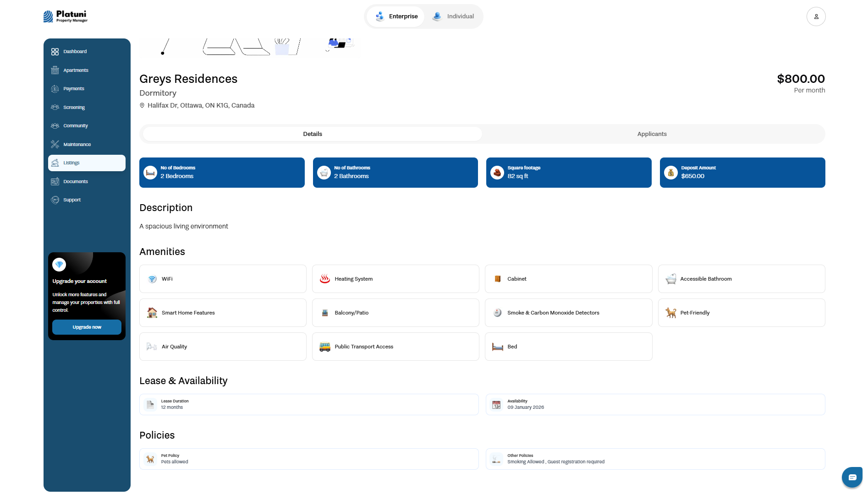This screenshot has height=494, width=868.
Task: Click the Cabinet amenity icon
Action: [x=498, y=279]
